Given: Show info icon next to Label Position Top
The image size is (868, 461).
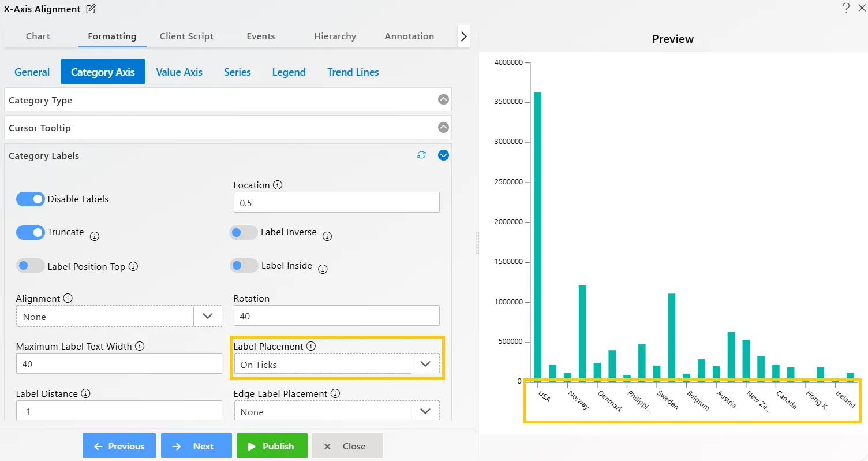Looking at the screenshot, I should (x=133, y=267).
